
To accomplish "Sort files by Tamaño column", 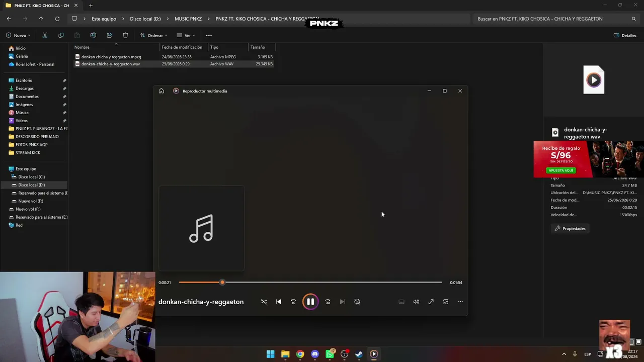I will point(262,47).
